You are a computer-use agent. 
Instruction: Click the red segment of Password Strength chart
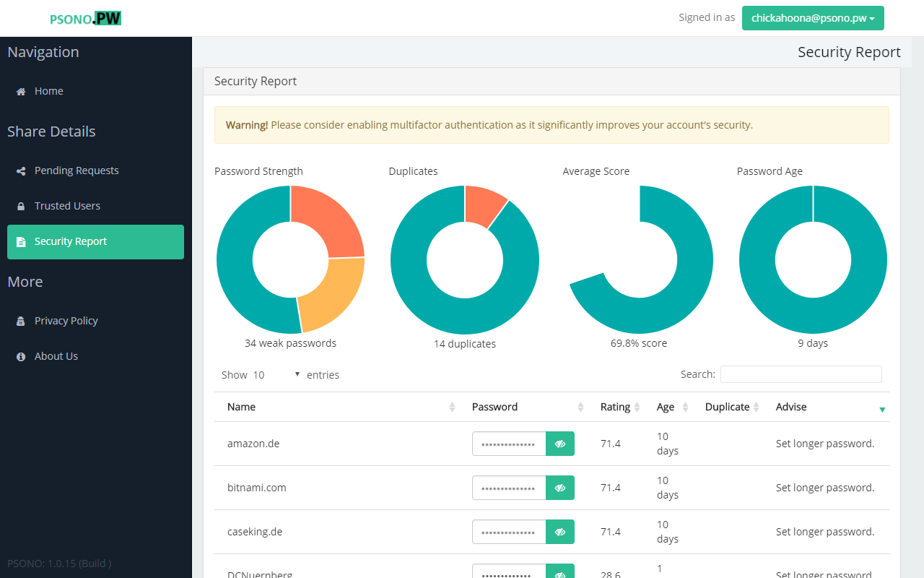331,220
